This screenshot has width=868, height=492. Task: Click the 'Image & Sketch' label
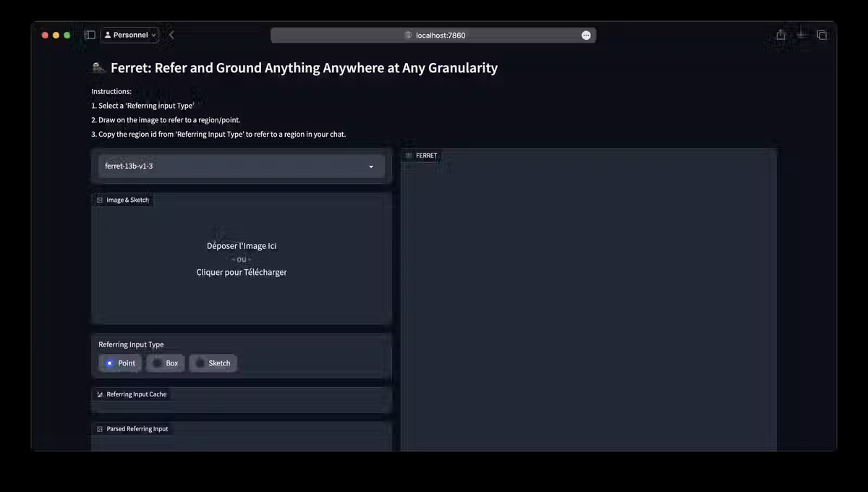127,200
